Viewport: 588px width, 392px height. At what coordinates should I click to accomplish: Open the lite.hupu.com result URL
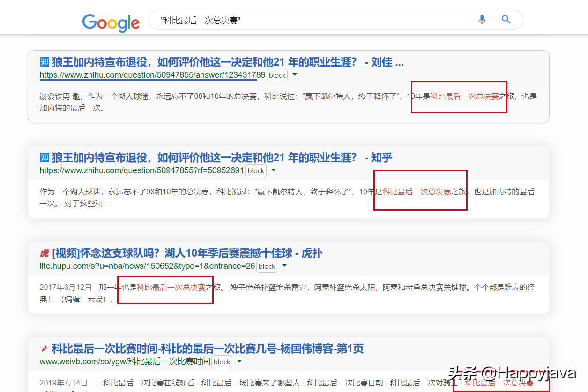(x=147, y=266)
